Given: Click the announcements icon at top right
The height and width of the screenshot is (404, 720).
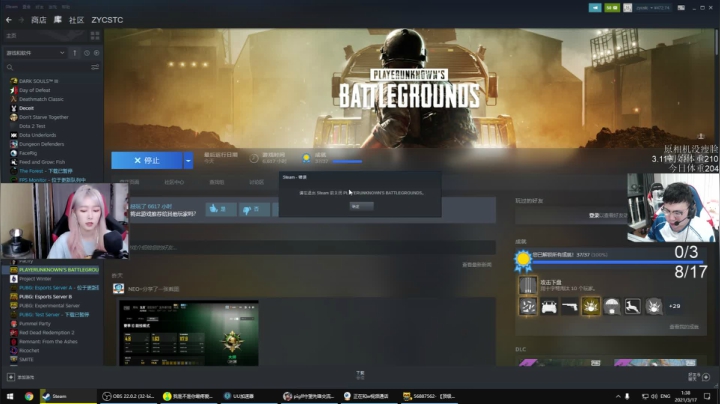Looking at the screenshot, I should pos(595,8).
